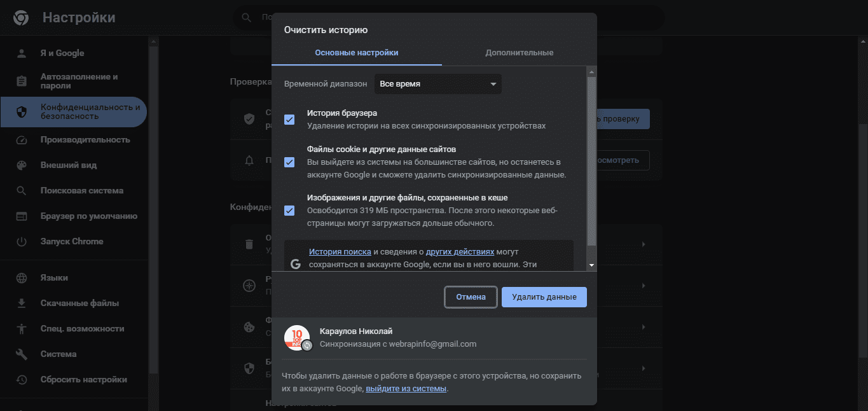Click the Караулов Николай profile avatar
This screenshot has width=868, height=411.
coord(297,338)
